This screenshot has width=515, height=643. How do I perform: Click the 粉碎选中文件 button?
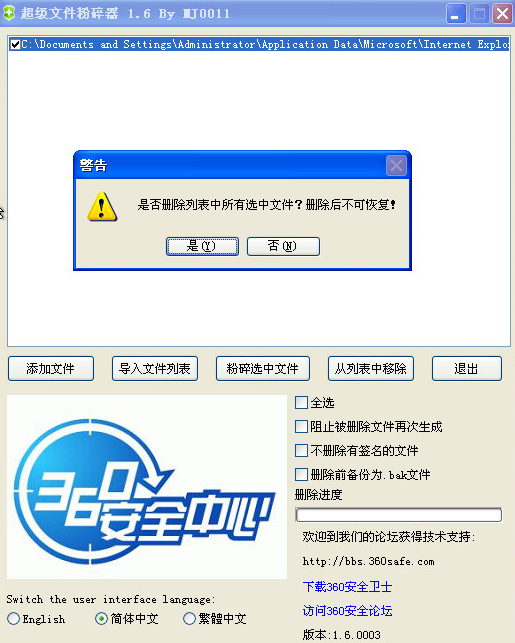[x=263, y=369]
